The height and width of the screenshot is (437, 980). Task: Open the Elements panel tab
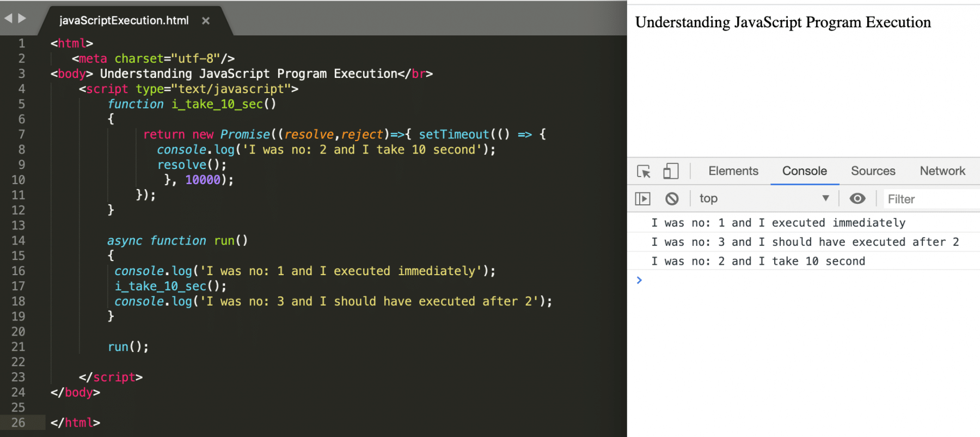point(733,171)
